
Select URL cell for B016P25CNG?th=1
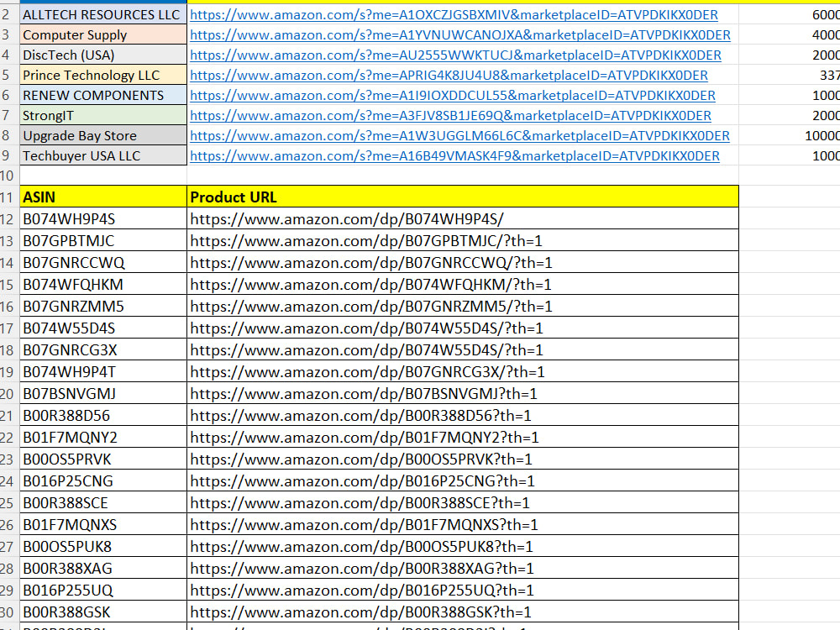click(x=463, y=481)
